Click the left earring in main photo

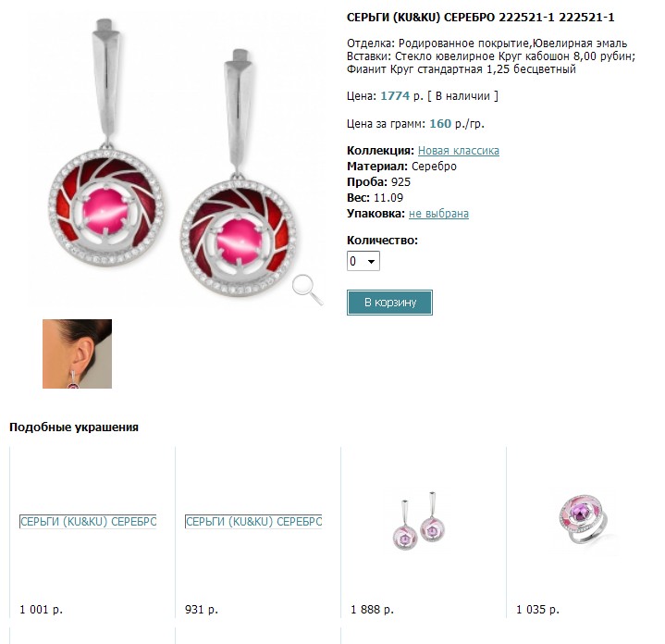pyautogui.click(x=105, y=143)
